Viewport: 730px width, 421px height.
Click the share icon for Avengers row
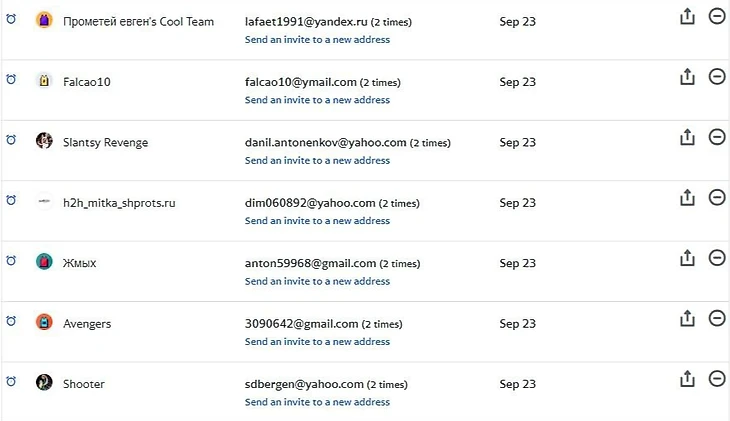[x=687, y=319]
